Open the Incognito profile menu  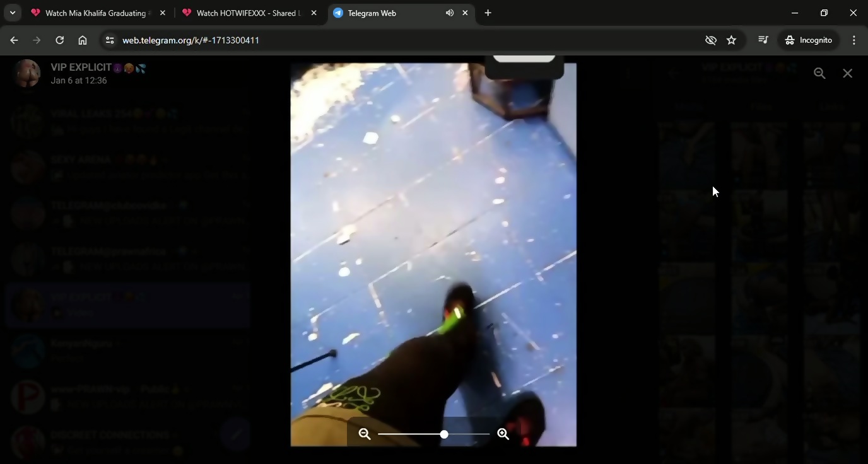coord(809,40)
